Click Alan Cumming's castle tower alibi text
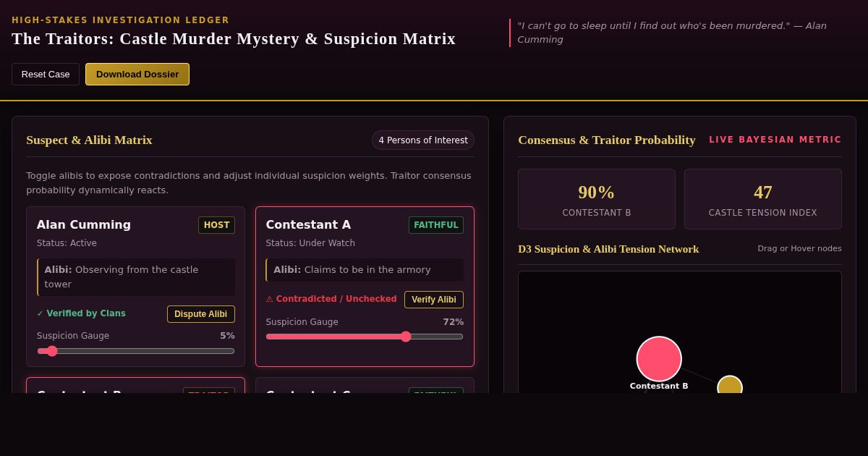This screenshot has width=868, height=456. click(x=136, y=277)
